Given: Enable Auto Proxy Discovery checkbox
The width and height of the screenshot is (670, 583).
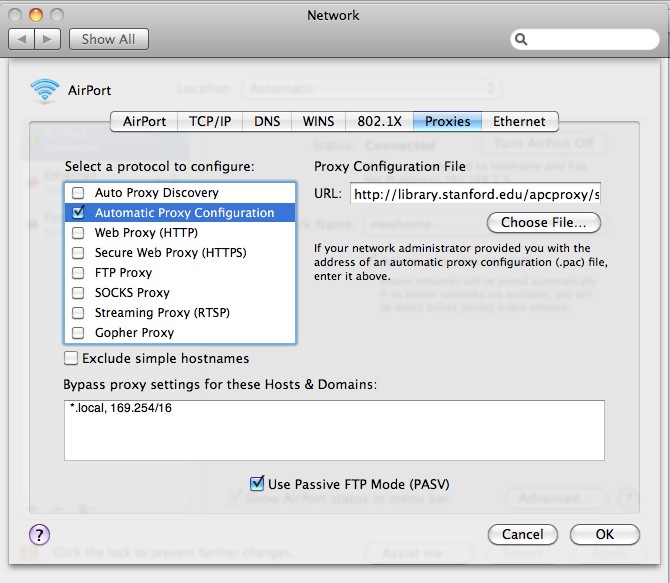Looking at the screenshot, I should tap(78, 193).
